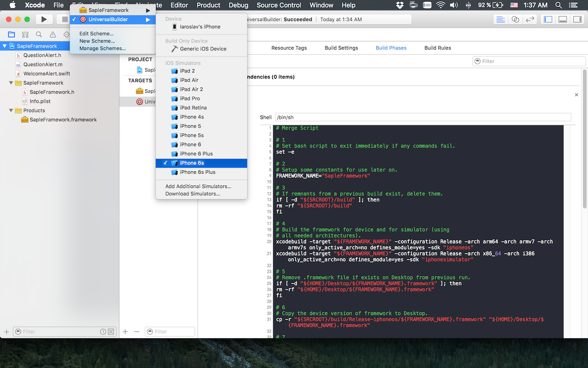Open Dropbox in the menu bar
588x368 pixels.
[400, 5]
